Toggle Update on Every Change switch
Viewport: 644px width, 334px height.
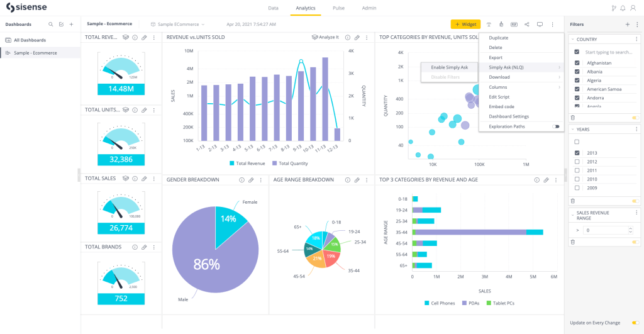[635, 323]
